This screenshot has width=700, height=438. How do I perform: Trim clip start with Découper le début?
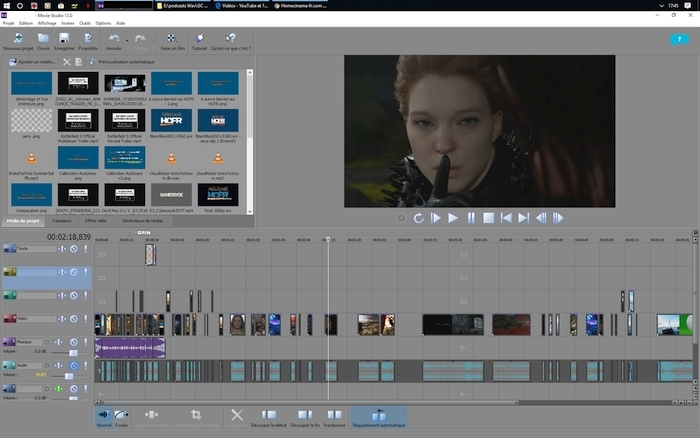coord(269,418)
